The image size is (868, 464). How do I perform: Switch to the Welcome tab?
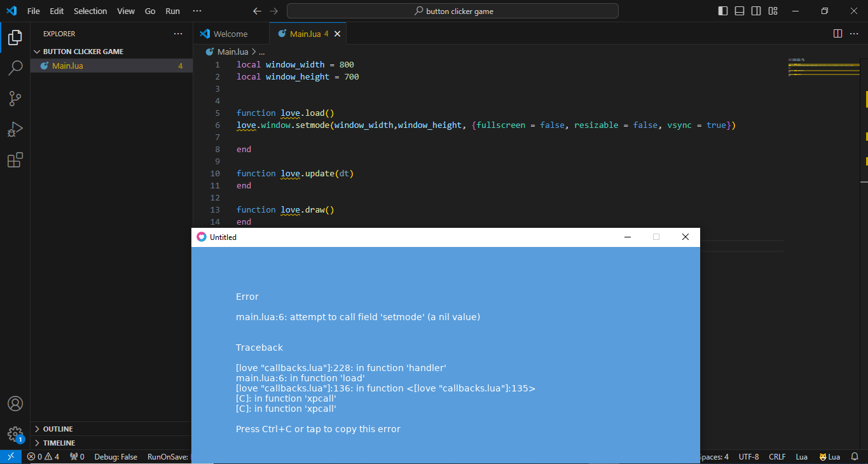pyautogui.click(x=231, y=34)
